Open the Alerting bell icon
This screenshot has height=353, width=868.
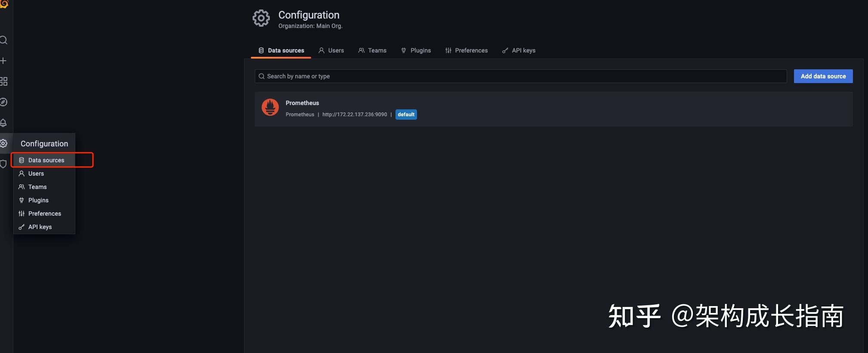pos(3,123)
